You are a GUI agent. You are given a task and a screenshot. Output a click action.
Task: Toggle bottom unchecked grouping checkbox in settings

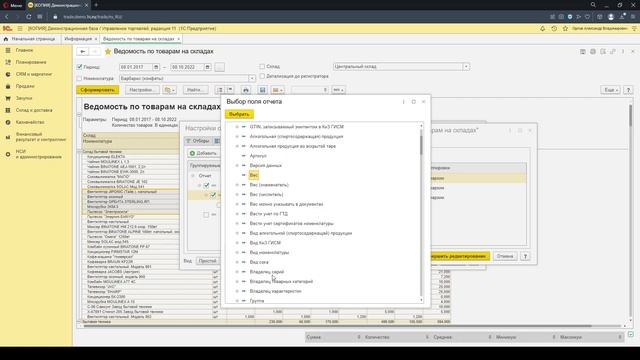(x=206, y=214)
